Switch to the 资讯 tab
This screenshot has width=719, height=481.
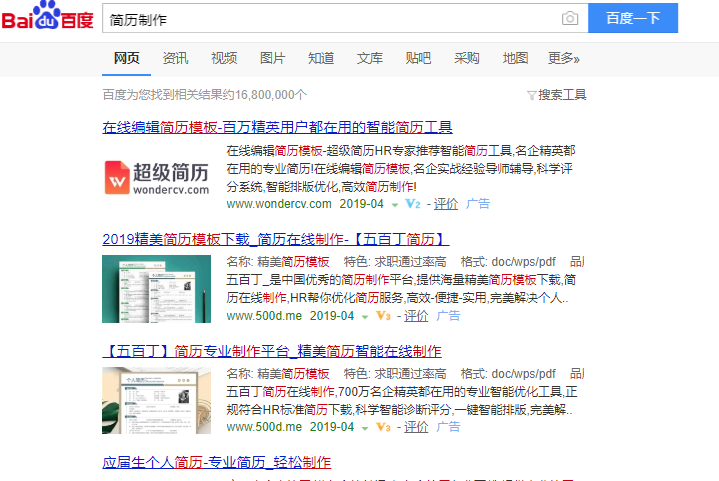(x=175, y=58)
